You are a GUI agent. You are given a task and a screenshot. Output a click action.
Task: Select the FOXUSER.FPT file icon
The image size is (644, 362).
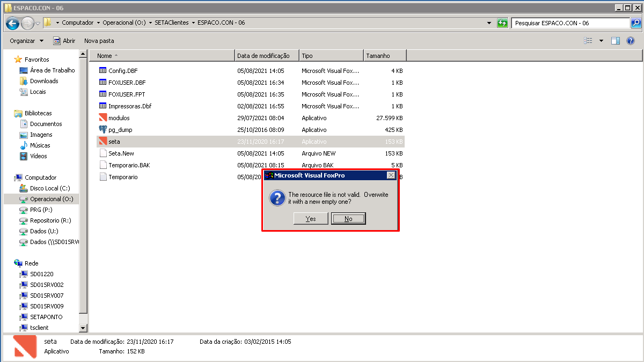(103, 94)
